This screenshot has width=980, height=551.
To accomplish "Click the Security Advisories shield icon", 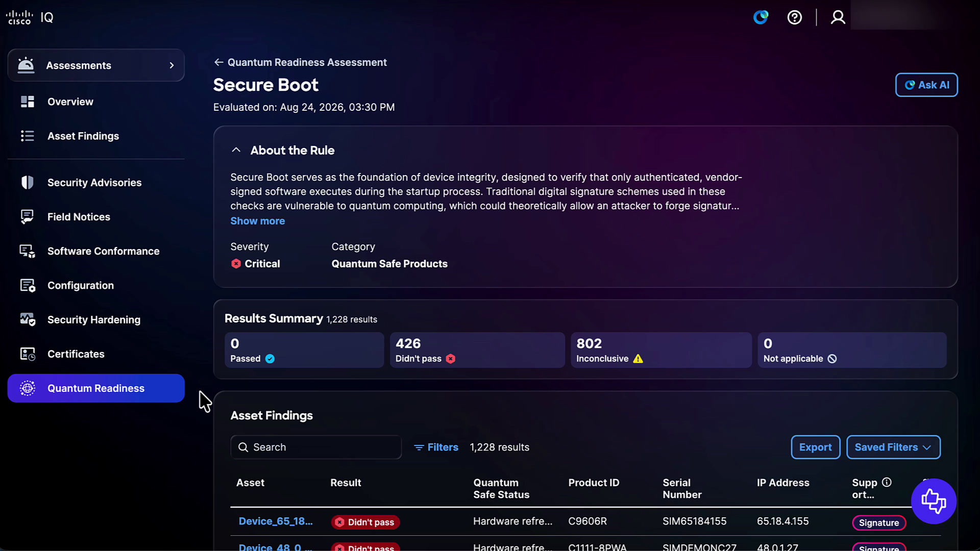I will 28,182.
